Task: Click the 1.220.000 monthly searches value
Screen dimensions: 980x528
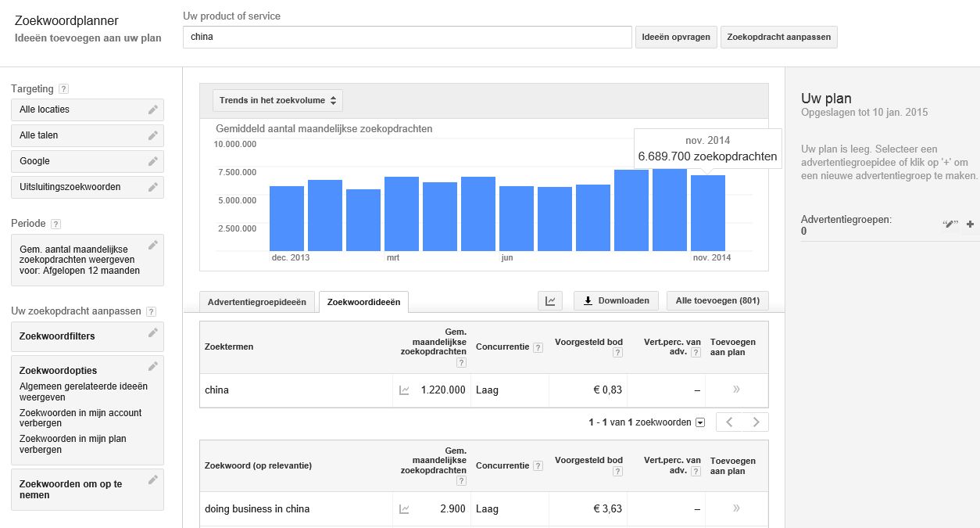Action: [442, 390]
